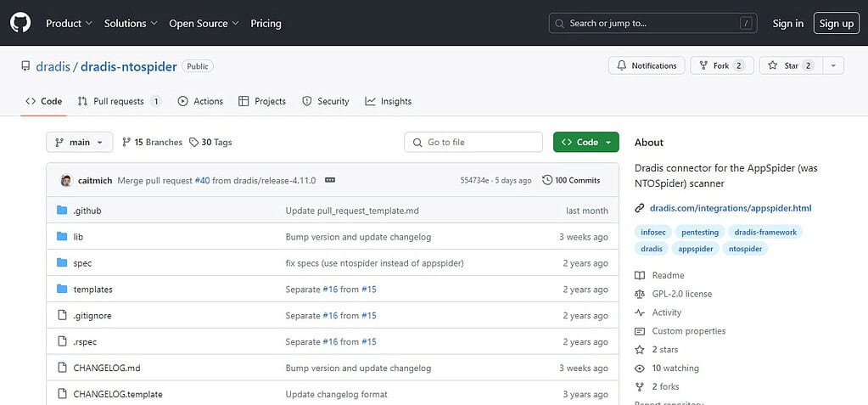Open the dradis owner link

coord(53,66)
